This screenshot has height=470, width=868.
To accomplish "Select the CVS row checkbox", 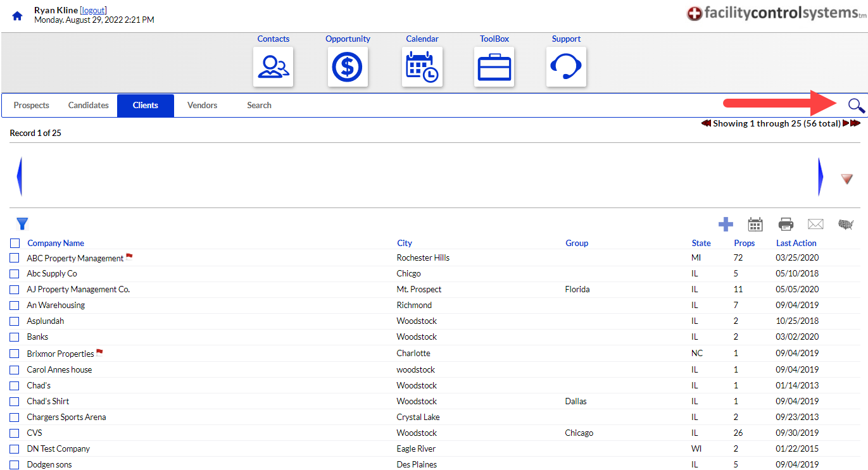I will tap(15, 433).
